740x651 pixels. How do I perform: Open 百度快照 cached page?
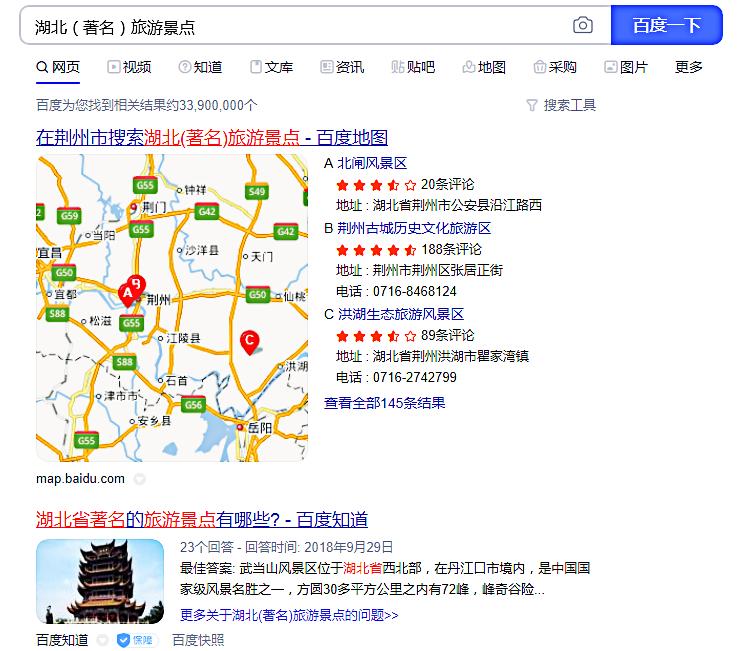pyautogui.click(x=198, y=641)
